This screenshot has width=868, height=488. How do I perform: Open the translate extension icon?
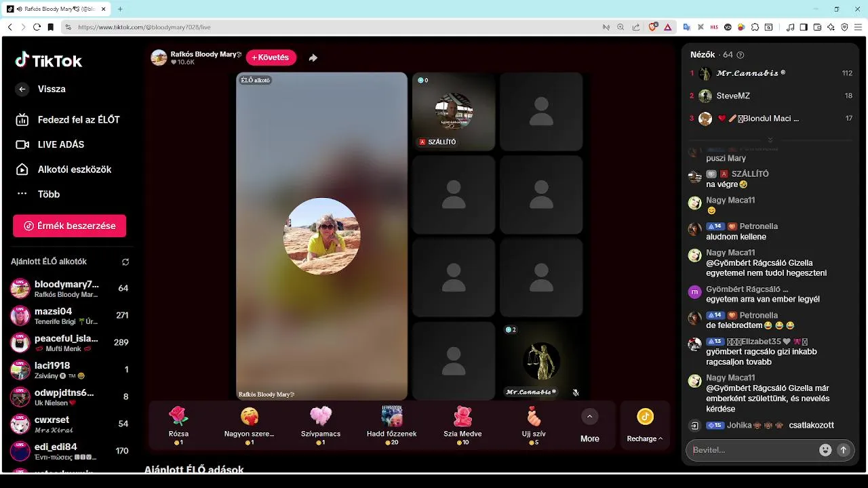pos(686,27)
